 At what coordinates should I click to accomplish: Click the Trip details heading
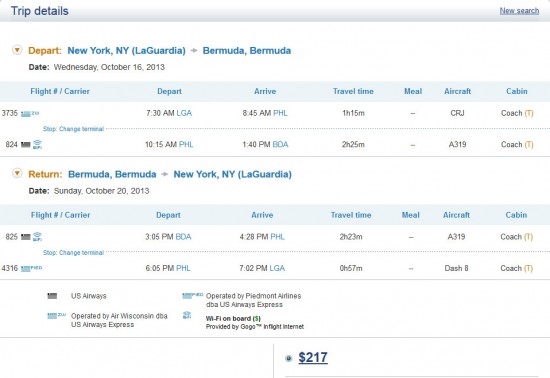[x=40, y=11]
